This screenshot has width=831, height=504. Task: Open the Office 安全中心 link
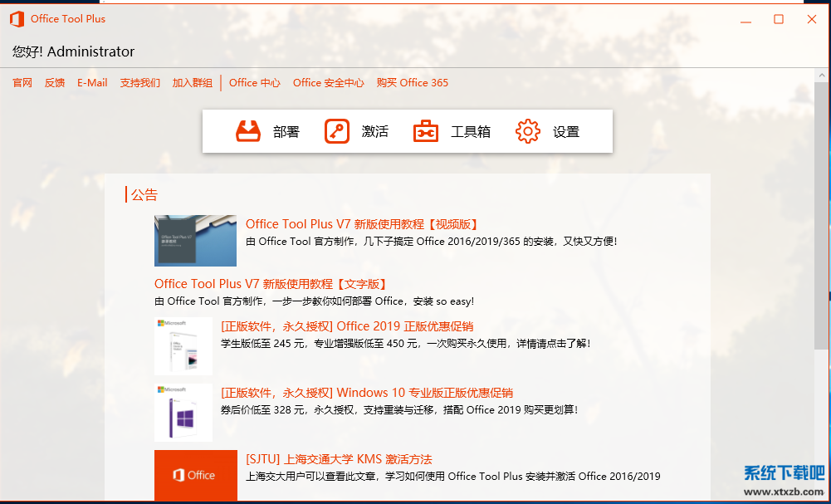pyautogui.click(x=328, y=83)
